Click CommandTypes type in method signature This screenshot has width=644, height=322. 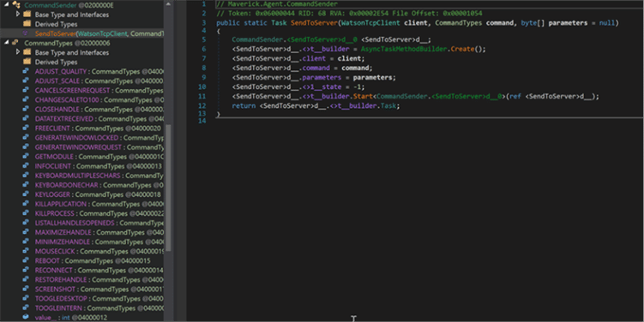pyautogui.click(x=459, y=22)
